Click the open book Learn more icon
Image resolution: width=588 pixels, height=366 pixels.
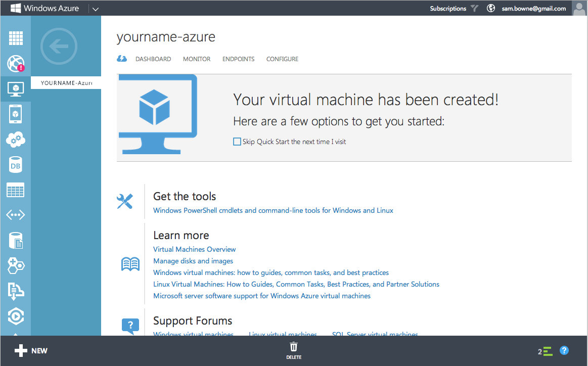click(x=130, y=264)
